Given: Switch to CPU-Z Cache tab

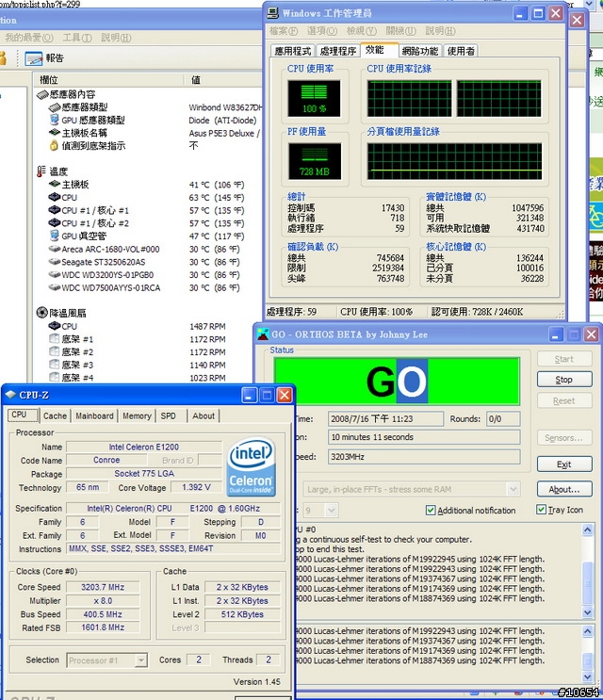Looking at the screenshot, I should [55, 416].
